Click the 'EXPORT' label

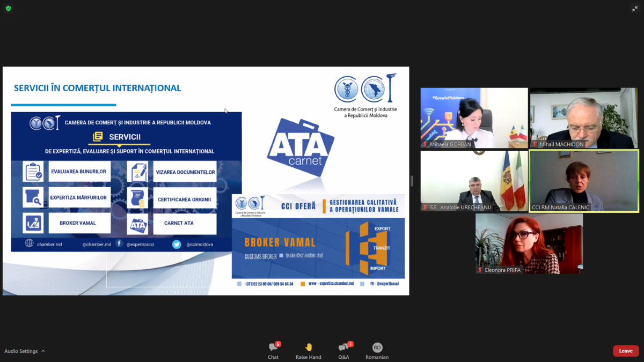[382, 229]
